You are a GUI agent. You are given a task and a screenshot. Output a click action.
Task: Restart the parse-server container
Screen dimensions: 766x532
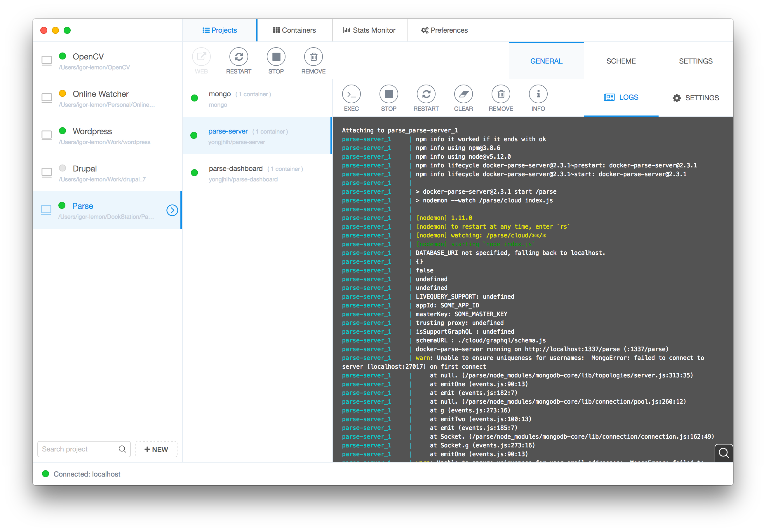pos(426,94)
